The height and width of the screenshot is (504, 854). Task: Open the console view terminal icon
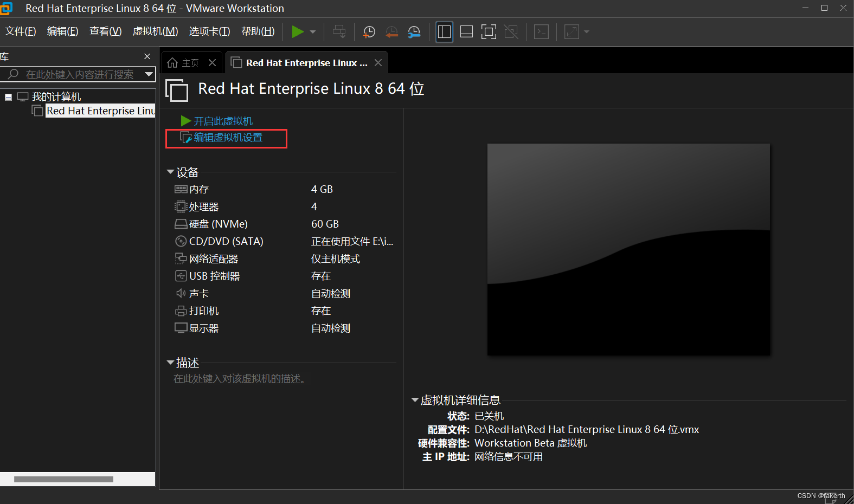pyautogui.click(x=541, y=32)
